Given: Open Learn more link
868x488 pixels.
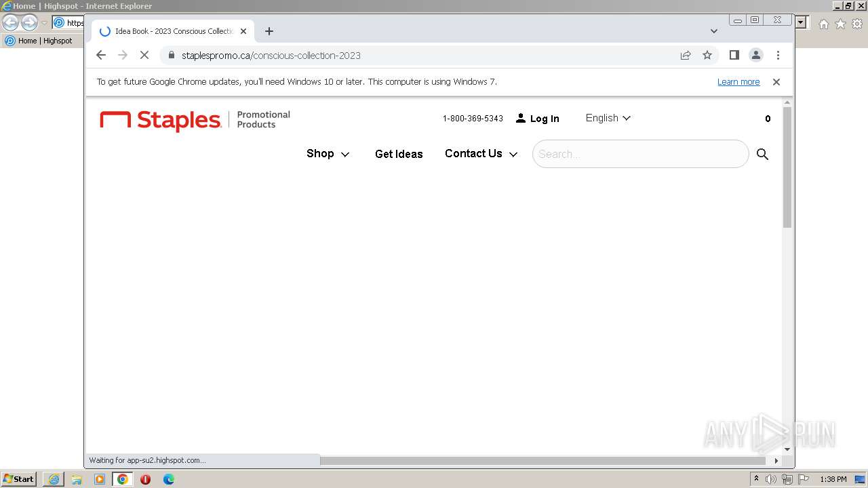Looking at the screenshot, I should pyautogui.click(x=738, y=82).
